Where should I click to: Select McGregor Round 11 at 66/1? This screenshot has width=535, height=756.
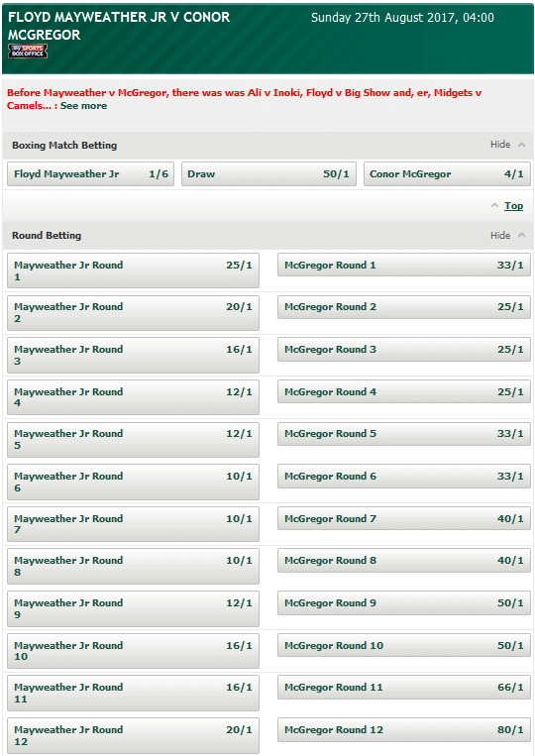(404, 687)
